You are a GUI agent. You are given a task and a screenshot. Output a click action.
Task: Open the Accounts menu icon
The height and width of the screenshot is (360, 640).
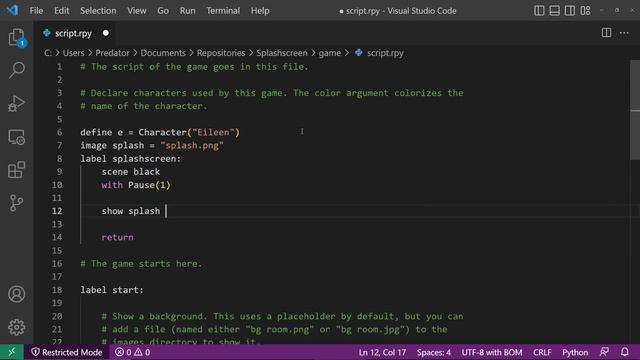pyautogui.click(x=16, y=294)
